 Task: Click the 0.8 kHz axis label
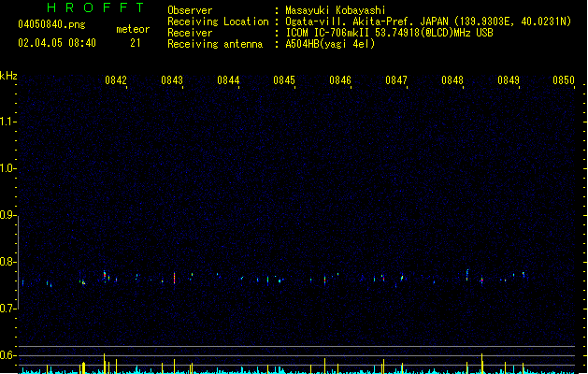tap(7, 262)
